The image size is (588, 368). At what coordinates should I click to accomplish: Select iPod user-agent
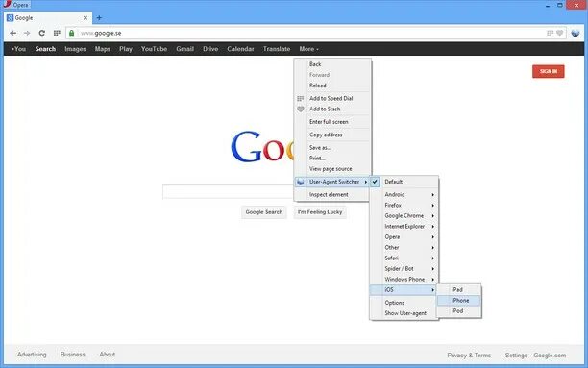click(x=459, y=311)
